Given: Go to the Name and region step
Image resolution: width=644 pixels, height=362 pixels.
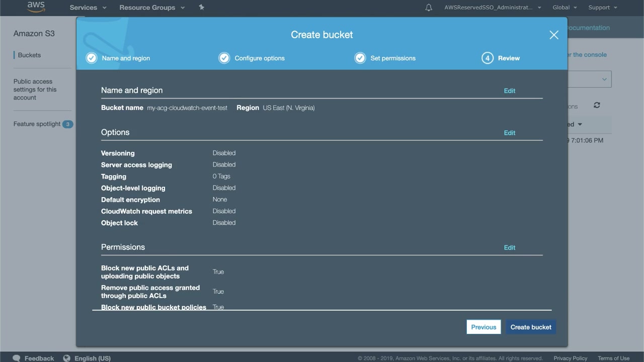Looking at the screenshot, I should point(126,58).
